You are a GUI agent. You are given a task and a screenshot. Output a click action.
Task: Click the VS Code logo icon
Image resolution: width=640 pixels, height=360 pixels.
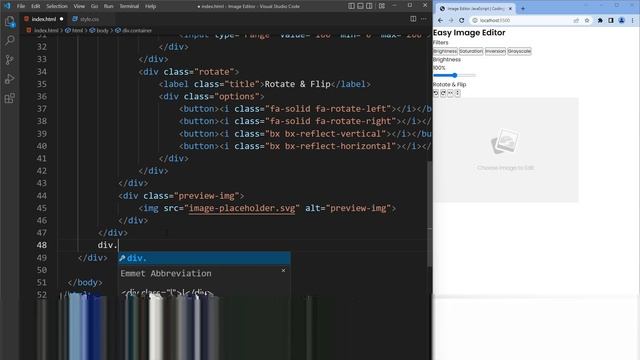[x=7, y=6]
